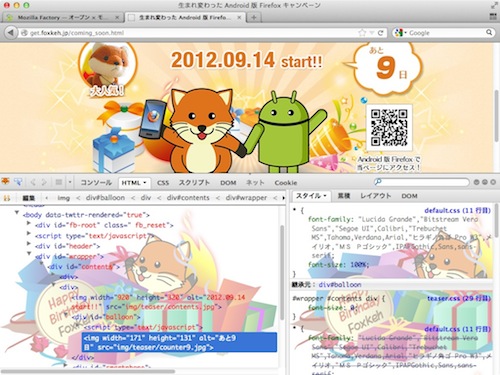Image resolution: width=500 pixels, height=375 pixels.
Task: Switch to the Cookie panel
Action: [286, 183]
